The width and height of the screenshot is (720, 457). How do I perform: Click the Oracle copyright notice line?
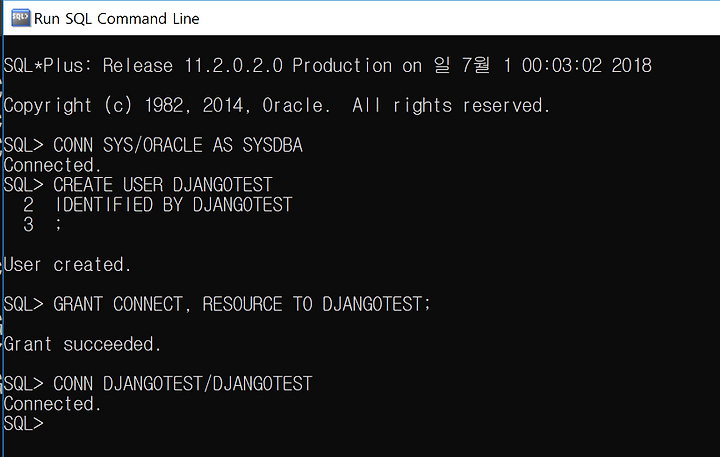(276, 106)
